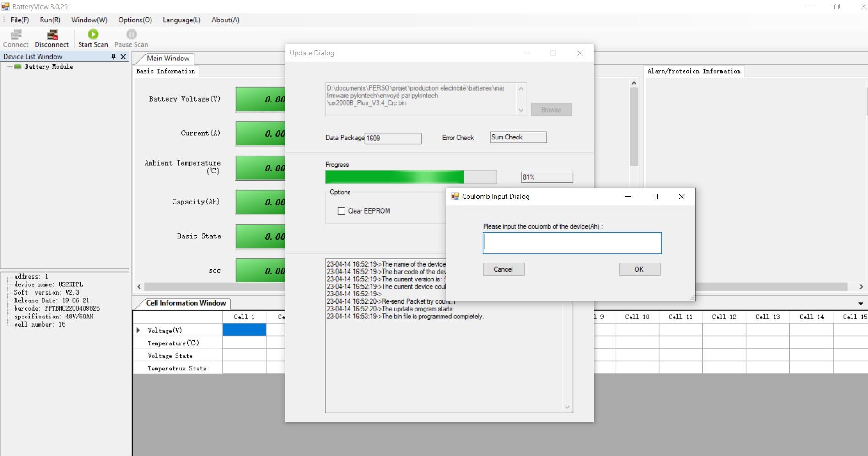This screenshot has height=456, width=868.
Task: Click the update progress bar
Action: [410, 177]
